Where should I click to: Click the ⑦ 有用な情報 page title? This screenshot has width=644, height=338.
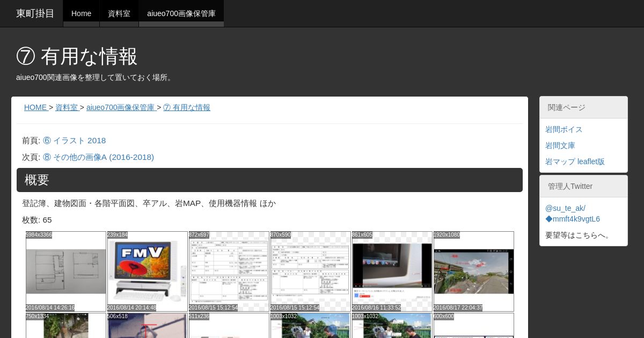77,56
